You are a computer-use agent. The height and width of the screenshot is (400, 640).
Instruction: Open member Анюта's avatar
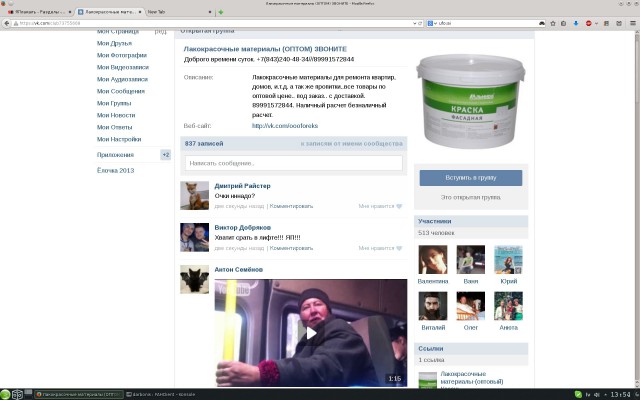(x=508, y=306)
